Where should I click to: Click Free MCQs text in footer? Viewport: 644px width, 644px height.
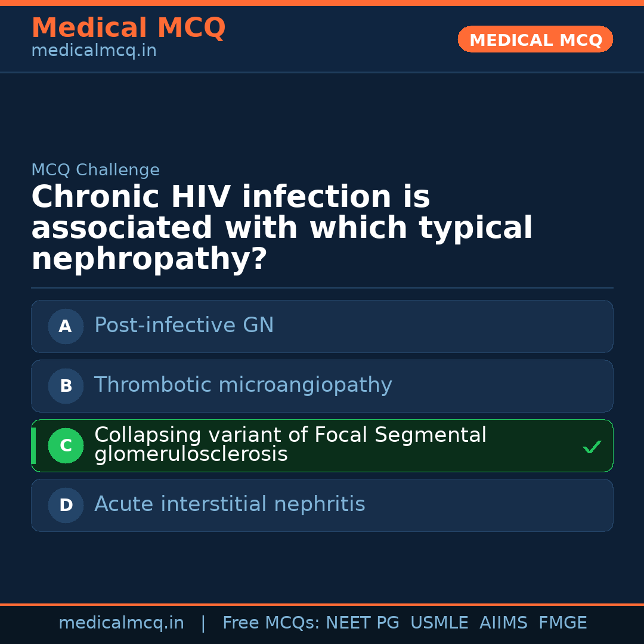point(271,623)
